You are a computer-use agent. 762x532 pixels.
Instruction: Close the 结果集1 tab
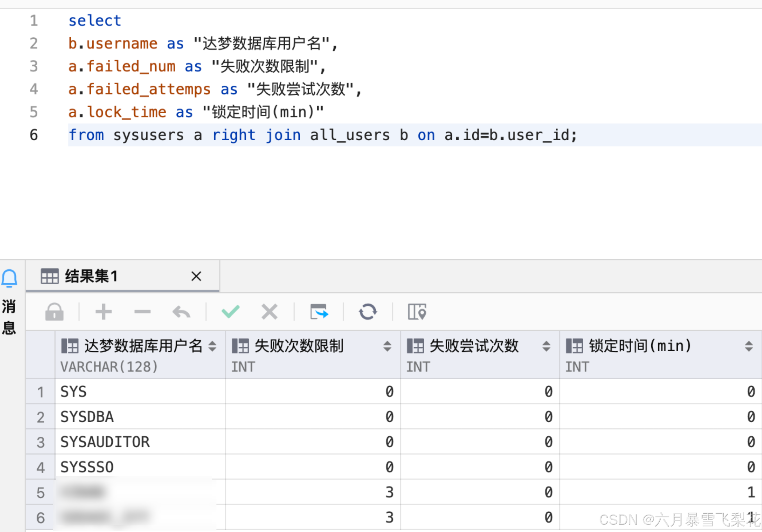pyautogui.click(x=196, y=276)
